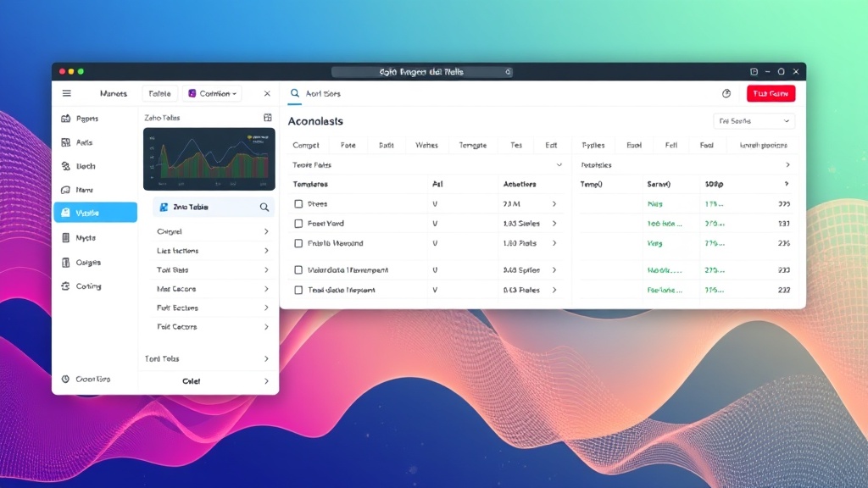Click the Aatis sidebar icon

click(66, 142)
